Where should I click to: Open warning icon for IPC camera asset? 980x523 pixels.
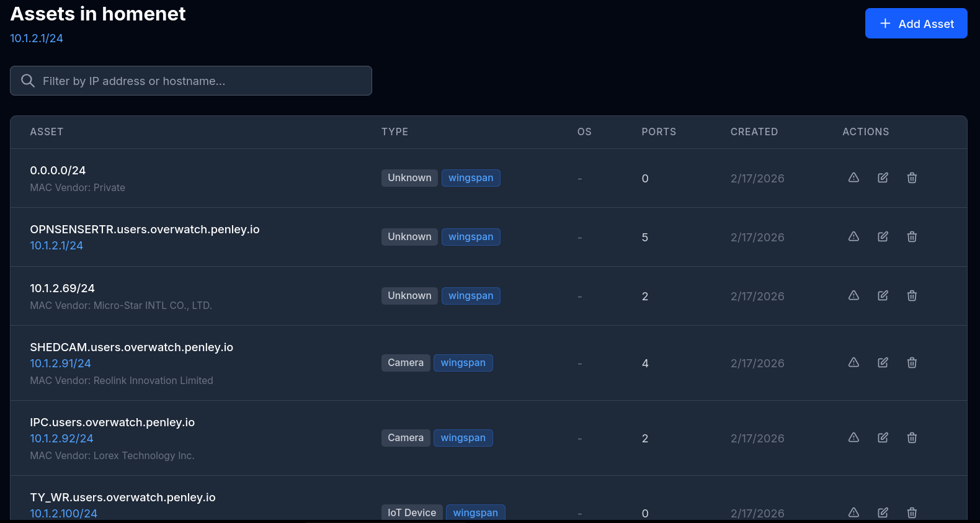853,437
